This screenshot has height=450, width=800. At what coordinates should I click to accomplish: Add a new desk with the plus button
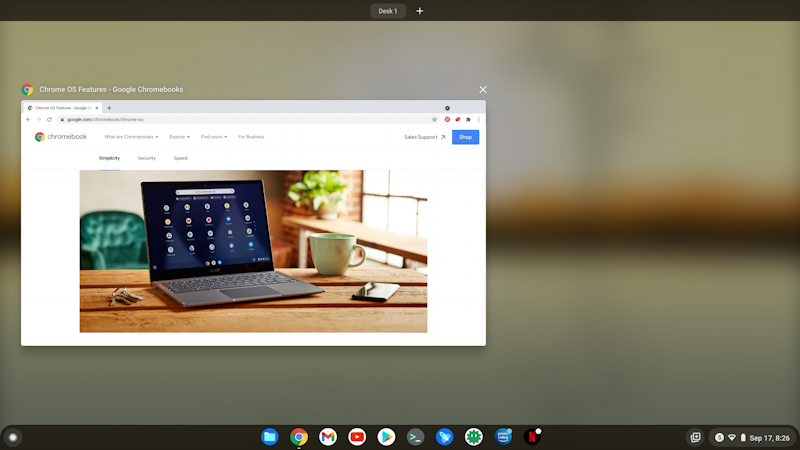419,11
